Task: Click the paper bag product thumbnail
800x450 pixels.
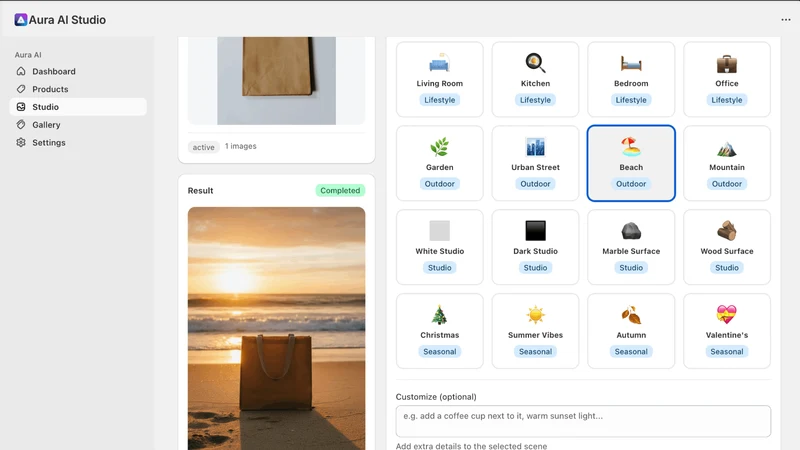Action: coord(277,81)
